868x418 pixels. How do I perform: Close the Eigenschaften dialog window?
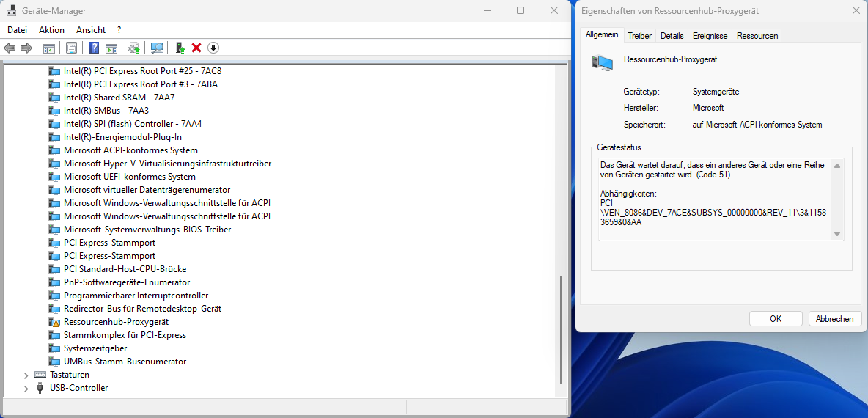[856, 10]
